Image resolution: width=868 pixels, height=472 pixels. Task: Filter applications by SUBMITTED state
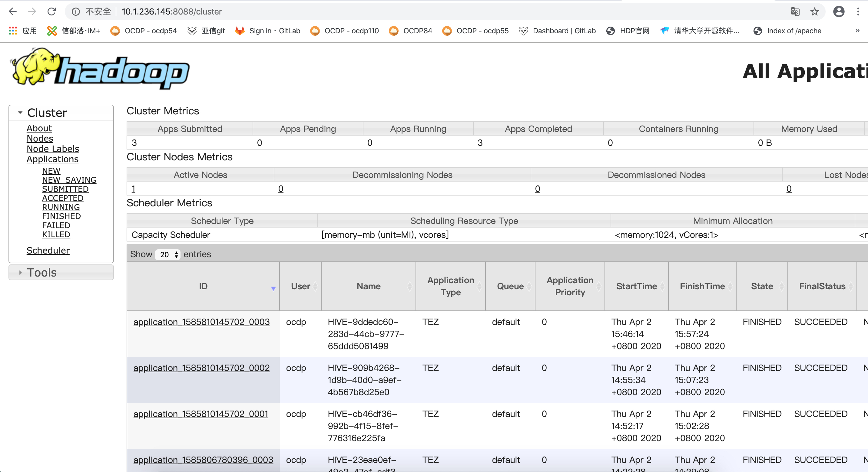point(65,189)
